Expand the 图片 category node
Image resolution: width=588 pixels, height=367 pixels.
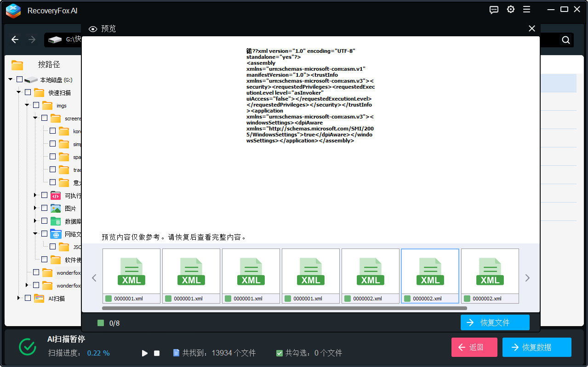[35, 208]
